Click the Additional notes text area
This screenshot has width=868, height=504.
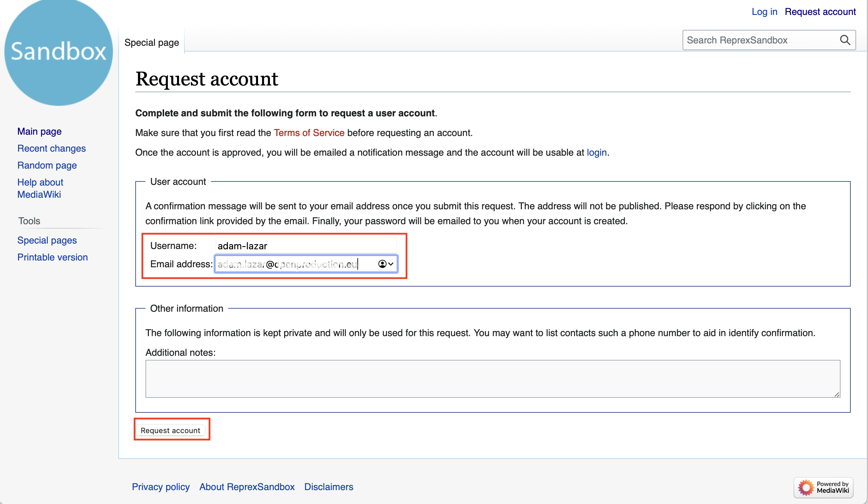coord(493,379)
